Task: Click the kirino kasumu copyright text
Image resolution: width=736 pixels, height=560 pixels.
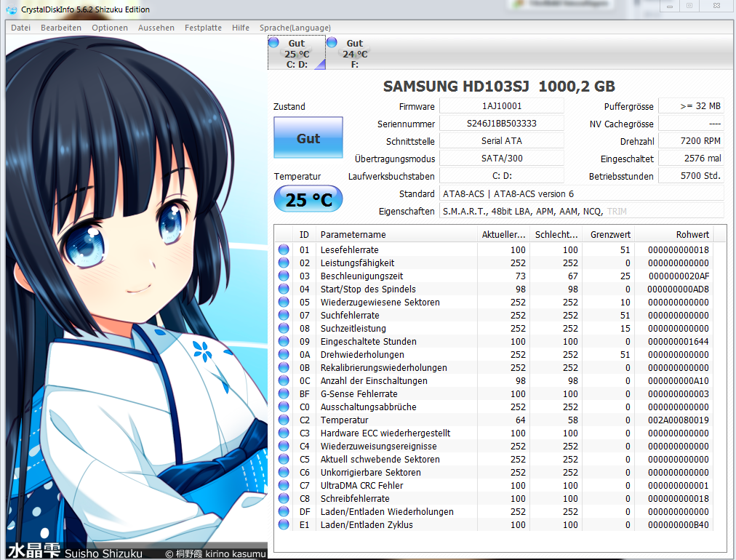Action: pyautogui.click(x=216, y=554)
